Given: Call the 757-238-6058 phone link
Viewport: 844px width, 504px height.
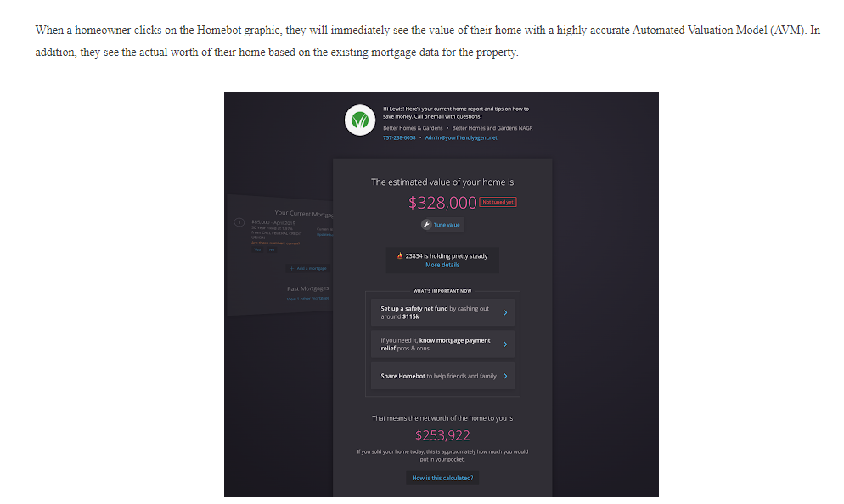Looking at the screenshot, I should coord(399,137).
